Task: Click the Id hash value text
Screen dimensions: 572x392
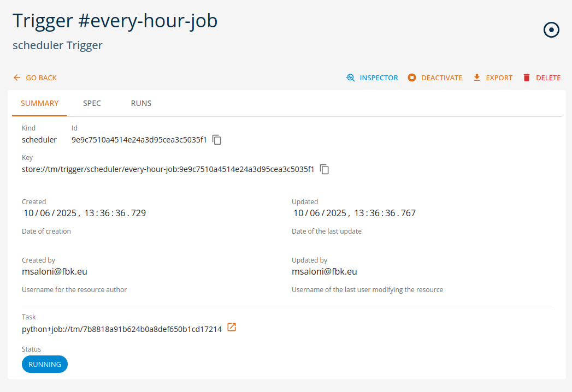Action: [139, 140]
